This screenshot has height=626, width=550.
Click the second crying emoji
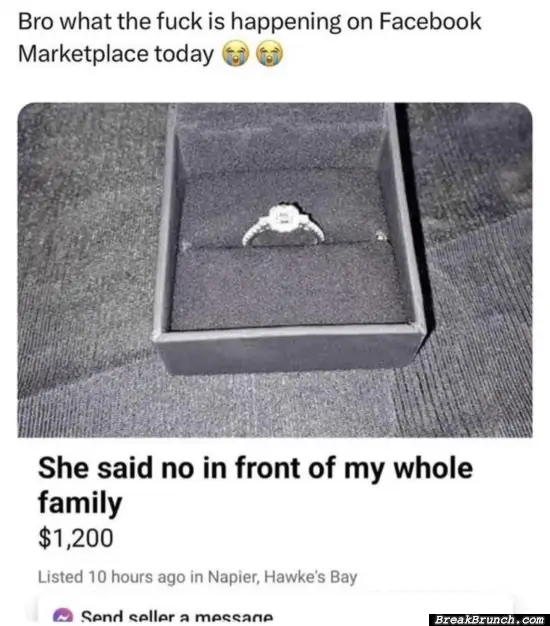tap(269, 54)
